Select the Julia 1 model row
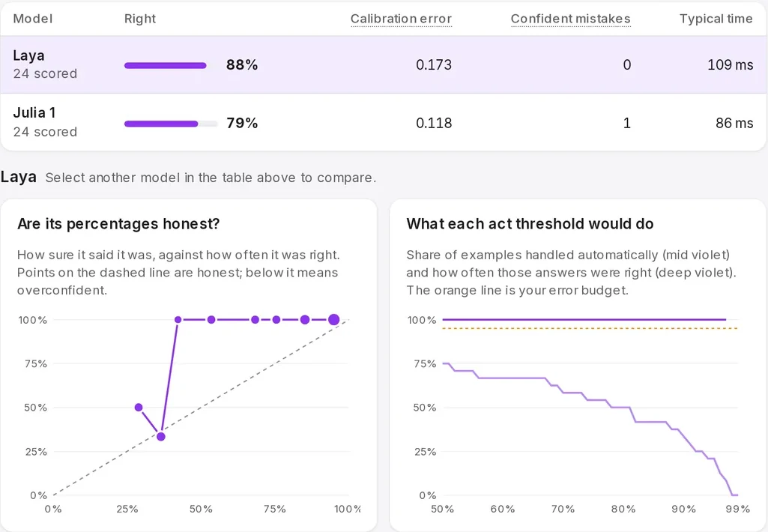This screenshot has width=768, height=532. (x=384, y=122)
